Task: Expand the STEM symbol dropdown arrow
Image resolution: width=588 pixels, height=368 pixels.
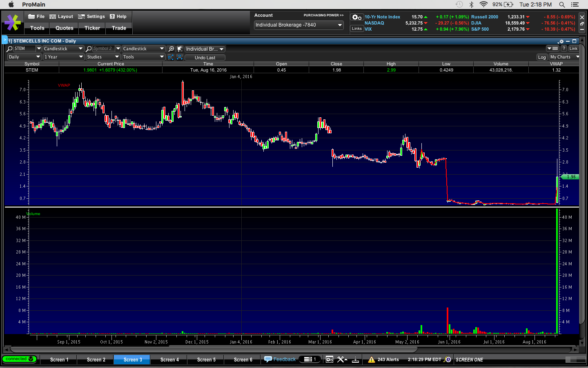Action: point(38,49)
